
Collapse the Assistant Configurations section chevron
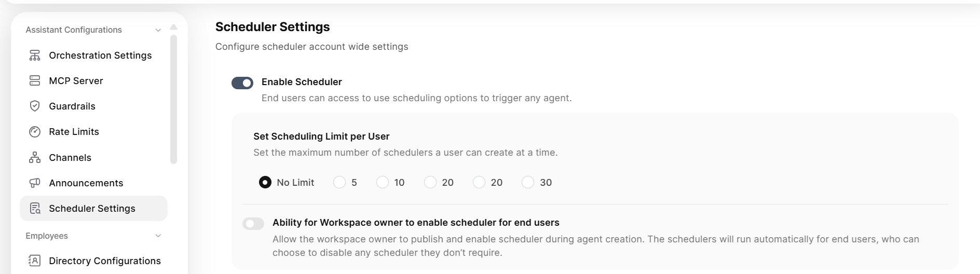click(158, 31)
